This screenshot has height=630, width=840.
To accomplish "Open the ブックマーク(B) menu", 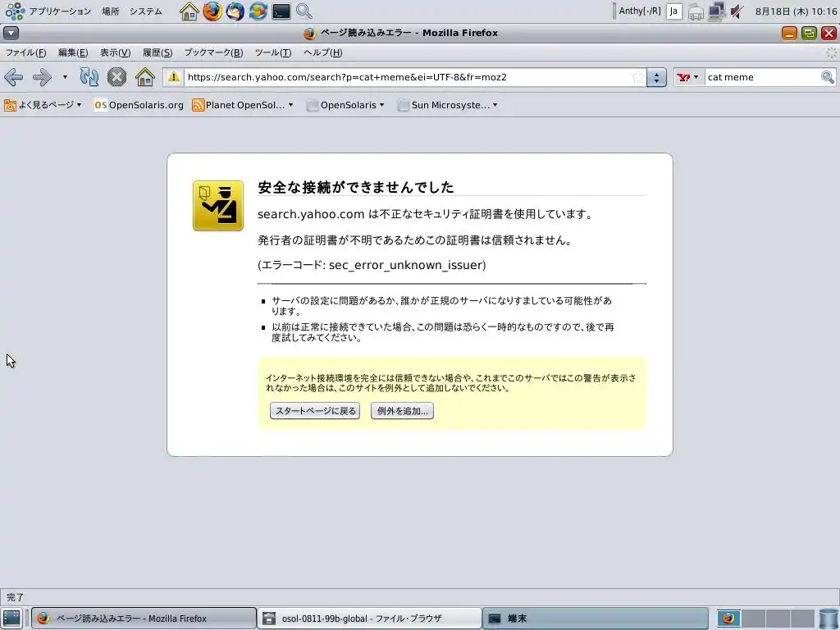I will [214, 52].
